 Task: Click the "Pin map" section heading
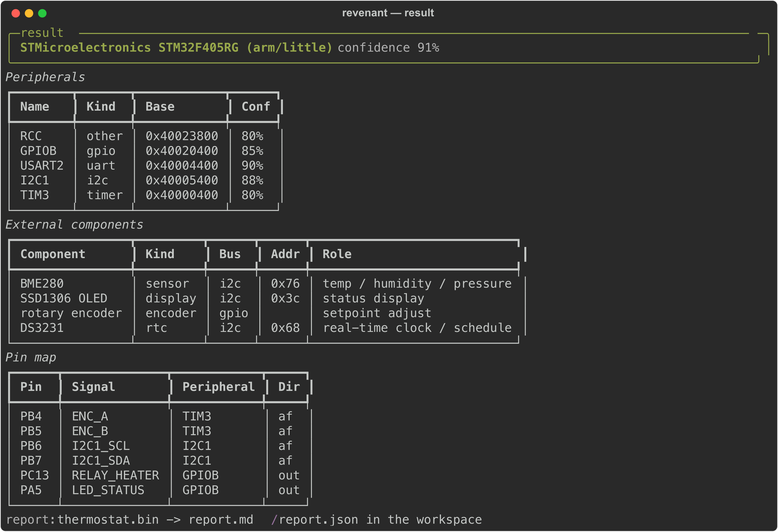click(x=31, y=358)
